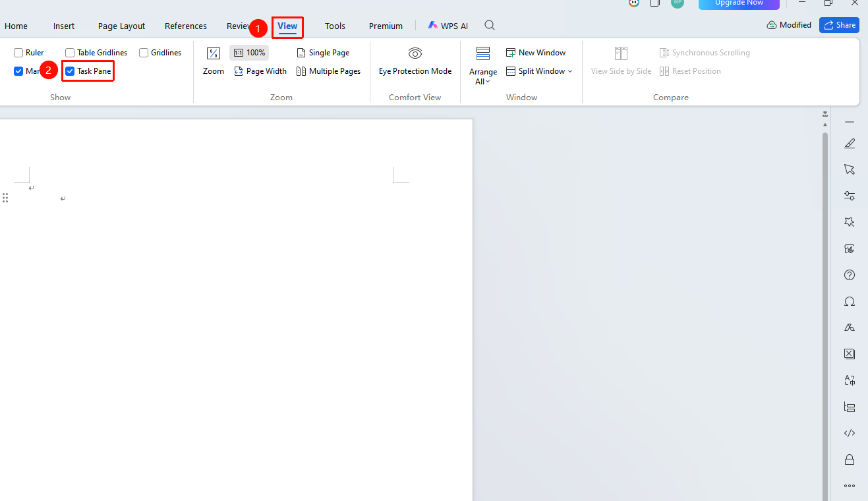Set zoom to 100% button
868x501 pixels.
pos(249,53)
